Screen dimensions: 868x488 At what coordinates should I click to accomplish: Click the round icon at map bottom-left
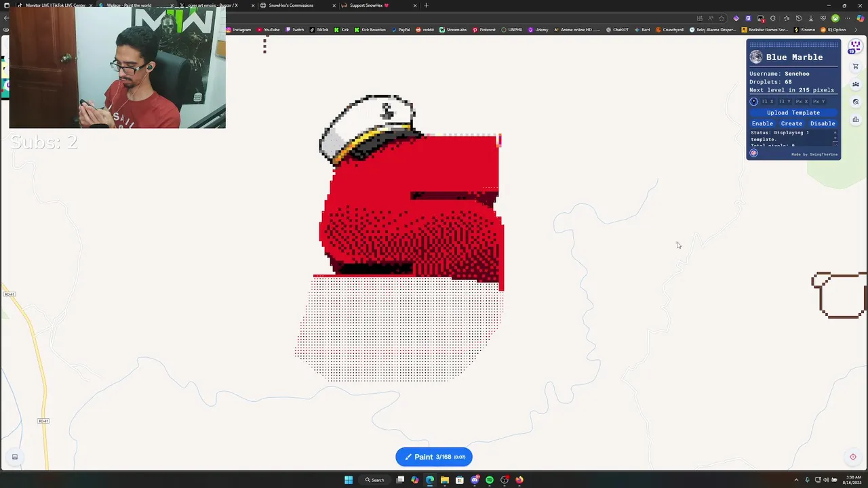[x=14, y=457]
